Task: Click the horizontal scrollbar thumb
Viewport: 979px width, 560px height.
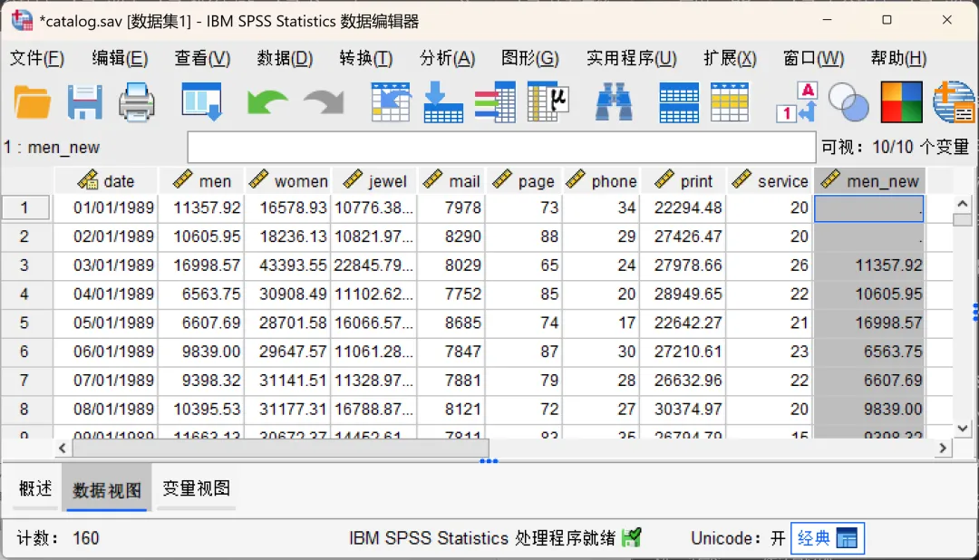Action: [x=280, y=448]
